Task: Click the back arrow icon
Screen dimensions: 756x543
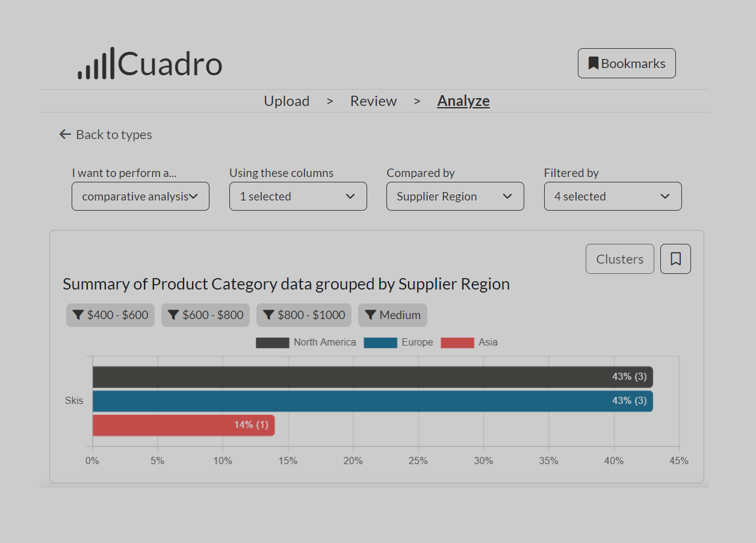Action: click(x=65, y=134)
